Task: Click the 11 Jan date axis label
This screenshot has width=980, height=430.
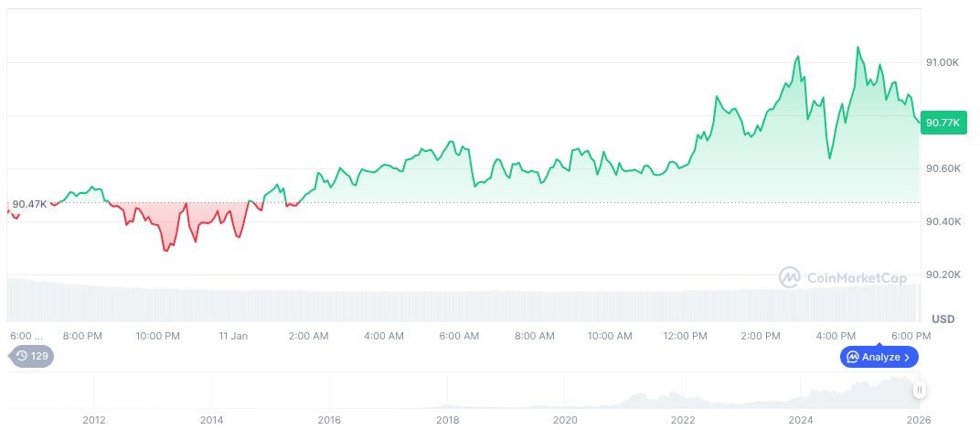Action: (233, 336)
